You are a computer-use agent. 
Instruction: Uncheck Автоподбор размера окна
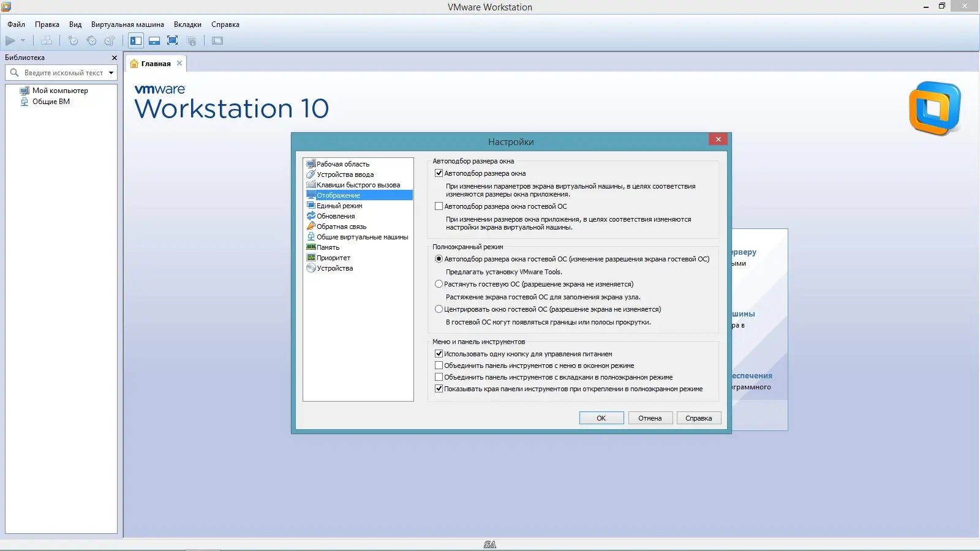[x=439, y=173]
